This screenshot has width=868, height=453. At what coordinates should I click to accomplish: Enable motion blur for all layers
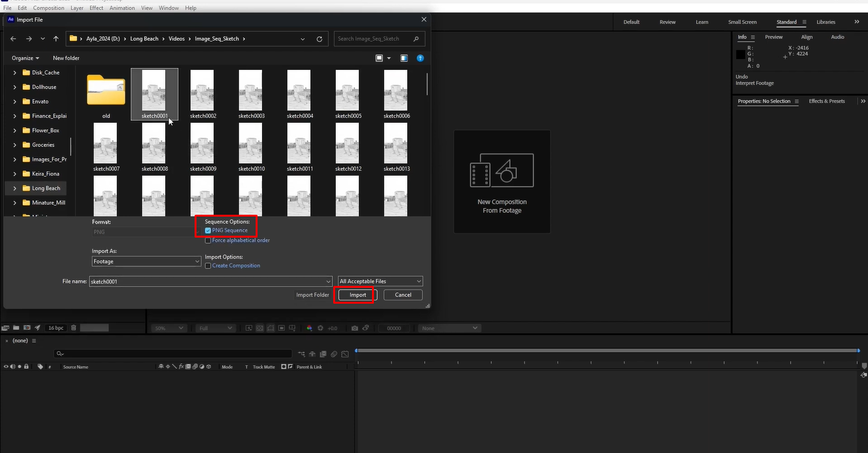(x=334, y=354)
